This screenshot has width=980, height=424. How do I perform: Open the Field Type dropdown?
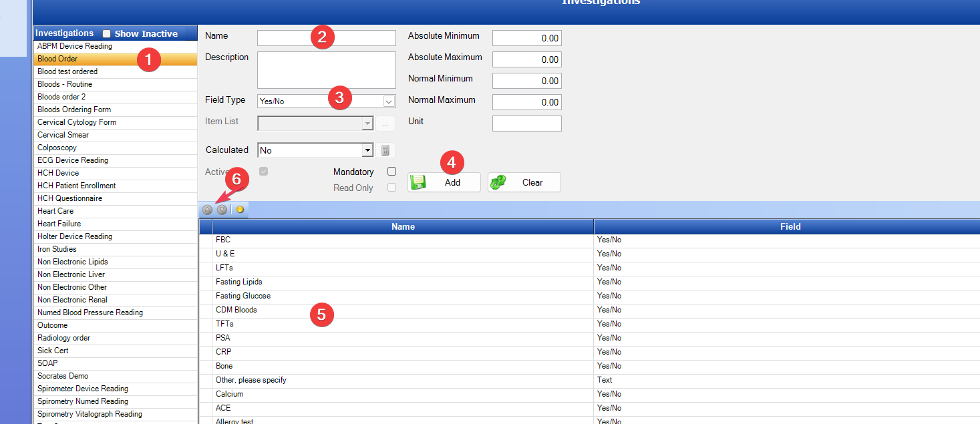click(388, 101)
